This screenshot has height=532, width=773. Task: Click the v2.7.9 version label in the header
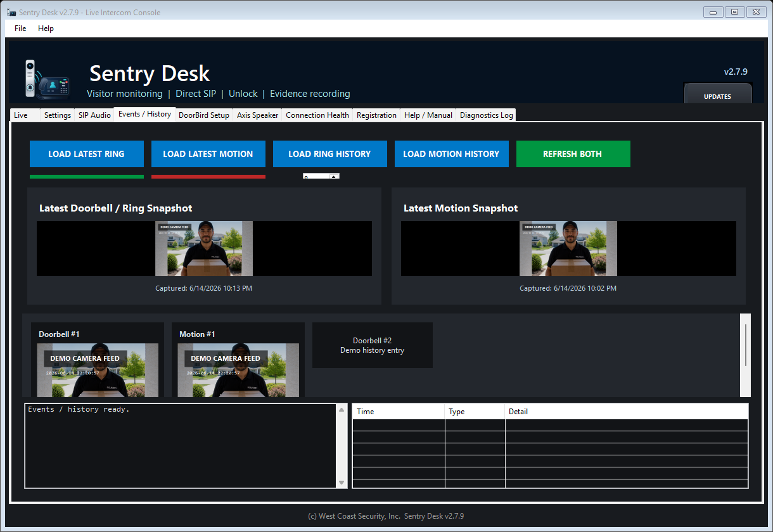[x=736, y=72]
